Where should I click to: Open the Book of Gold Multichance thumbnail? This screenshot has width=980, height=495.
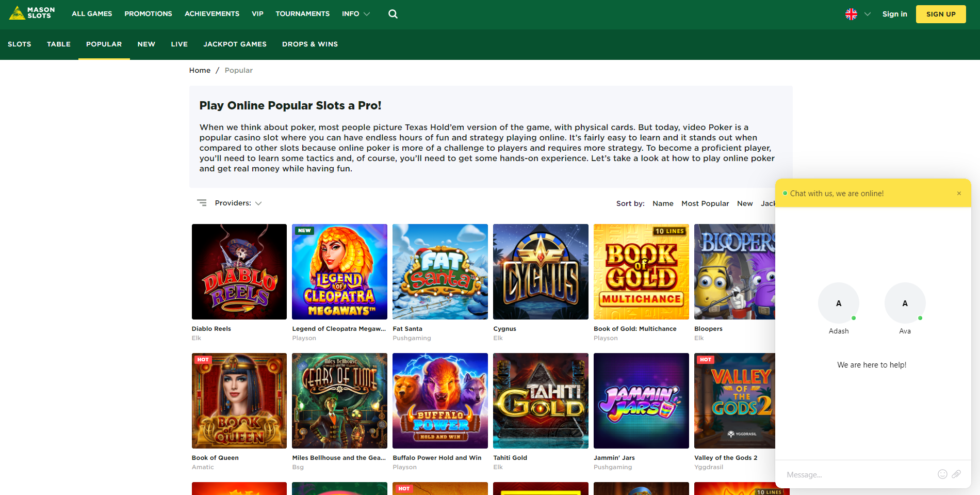[x=641, y=272]
